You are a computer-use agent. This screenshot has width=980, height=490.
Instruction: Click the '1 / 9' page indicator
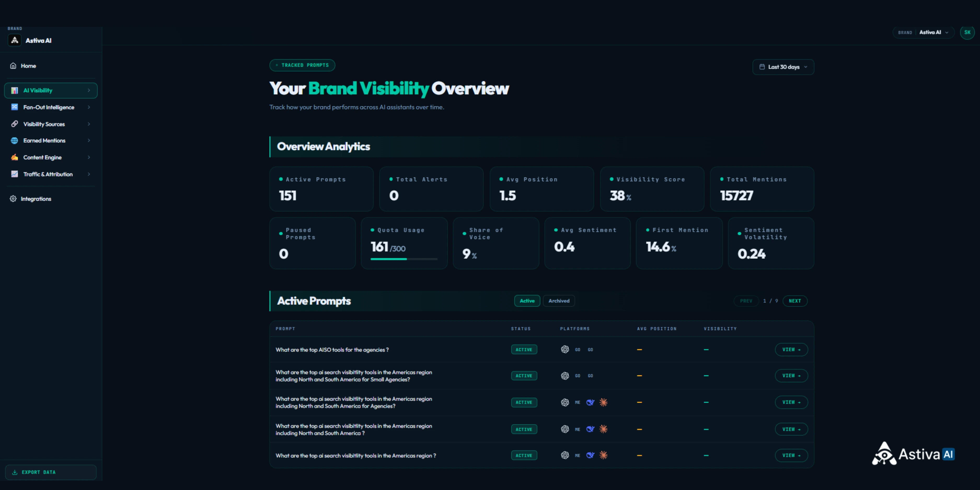[770, 301]
